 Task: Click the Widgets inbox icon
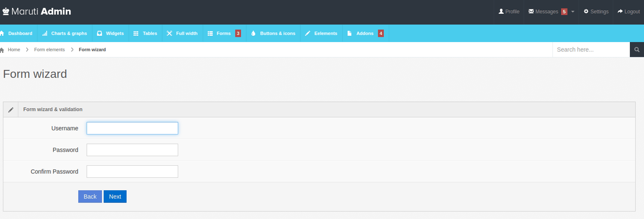coord(100,33)
